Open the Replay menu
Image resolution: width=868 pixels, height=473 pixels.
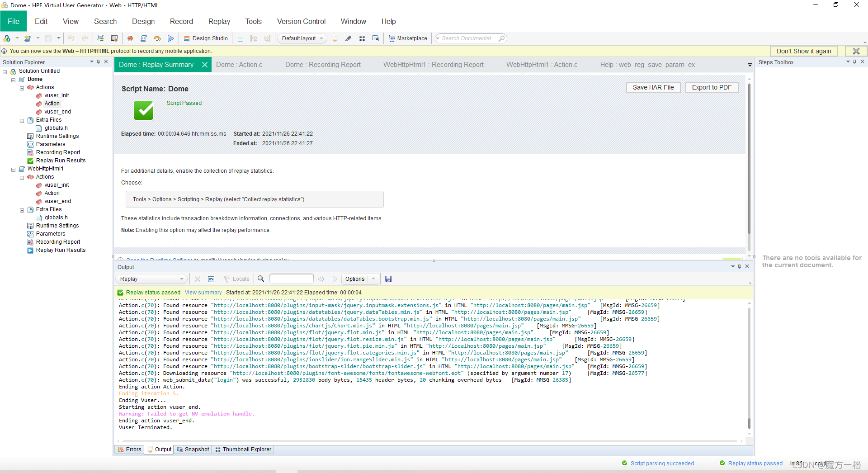219,21
